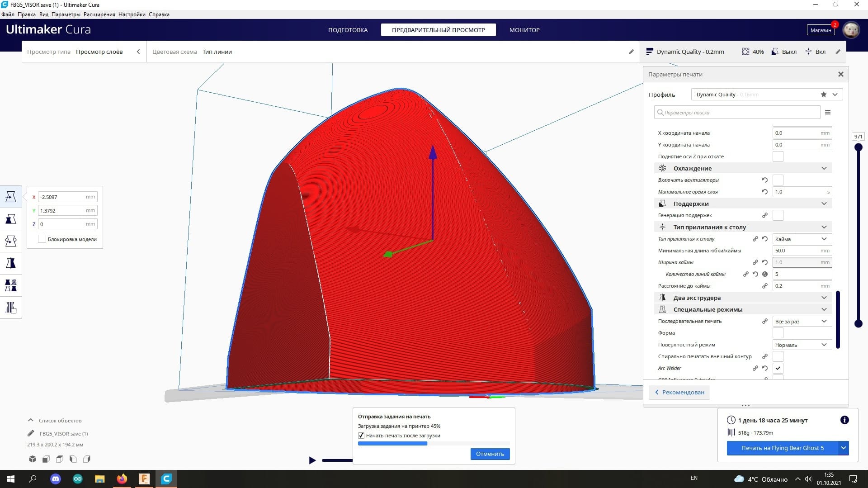The width and height of the screenshot is (868, 488).
Task: Switch to top view camera icon
Action: tap(60, 459)
